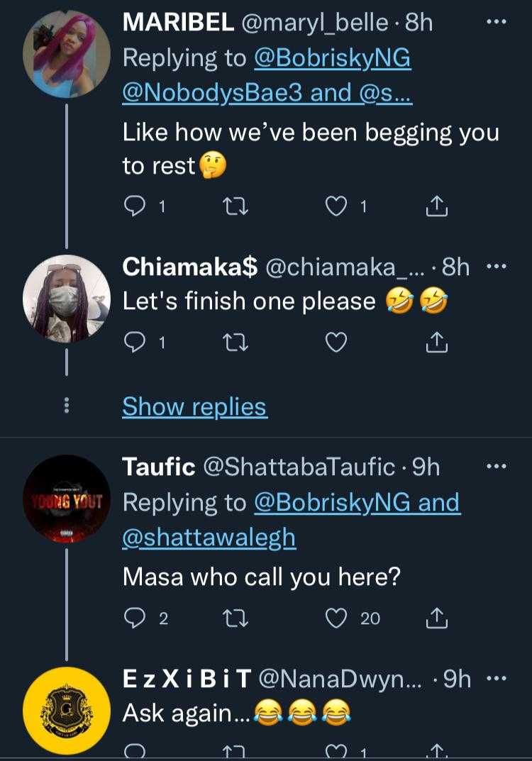The image size is (532, 761).
Task: Open EzXiBiT's yellow profile avatar
Action: click(x=67, y=710)
